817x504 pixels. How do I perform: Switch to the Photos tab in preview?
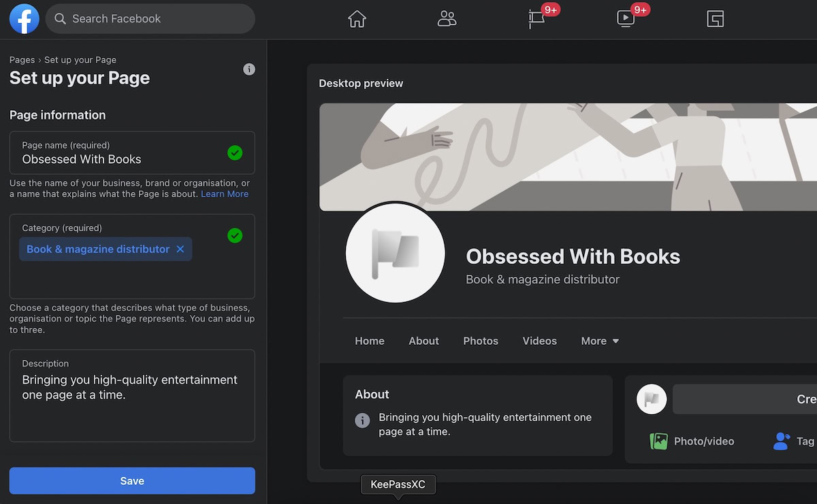pos(481,341)
